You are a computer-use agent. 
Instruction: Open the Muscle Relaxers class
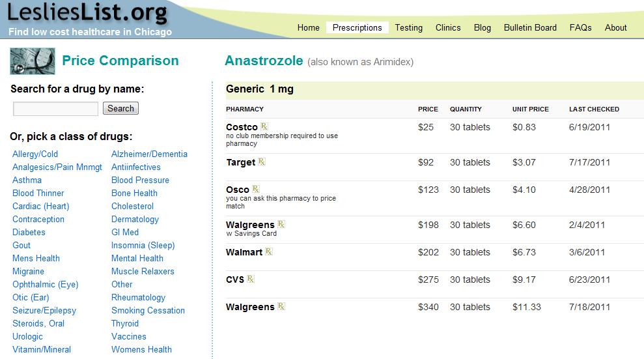pyautogui.click(x=143, y=272)
